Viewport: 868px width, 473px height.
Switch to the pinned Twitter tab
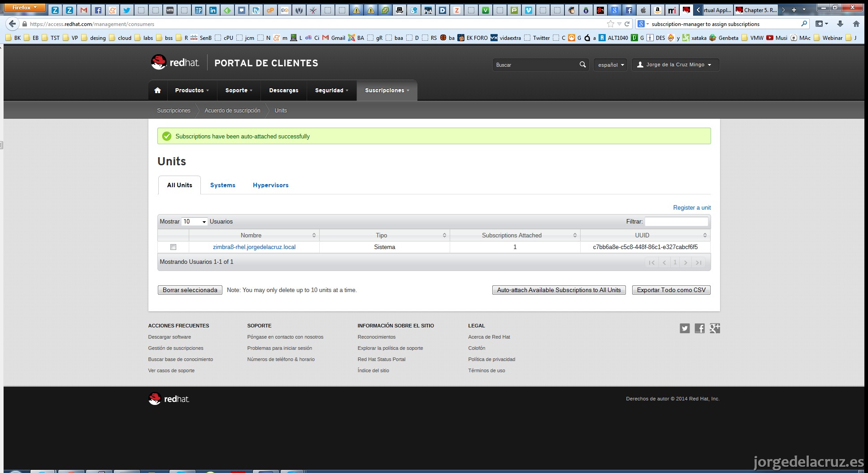[x=127, y=10]
